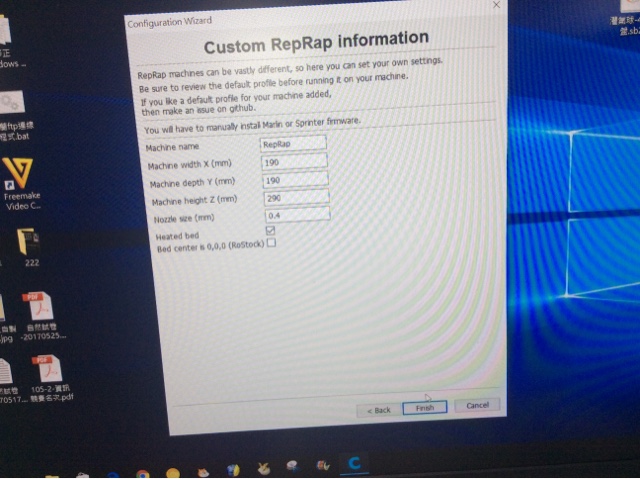Close the Configuration Wizard with the X
The height and width of the screenshot is (479, 640).
[496, 4]
